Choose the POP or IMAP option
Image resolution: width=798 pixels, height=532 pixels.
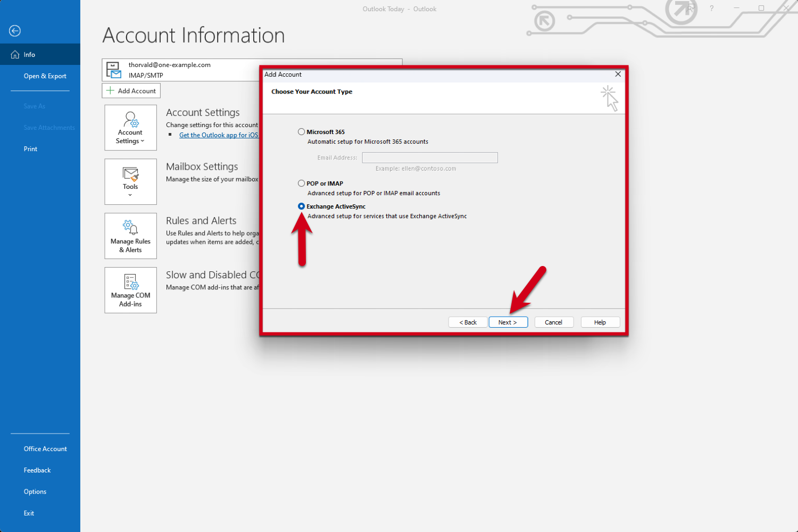pos(302,183)
